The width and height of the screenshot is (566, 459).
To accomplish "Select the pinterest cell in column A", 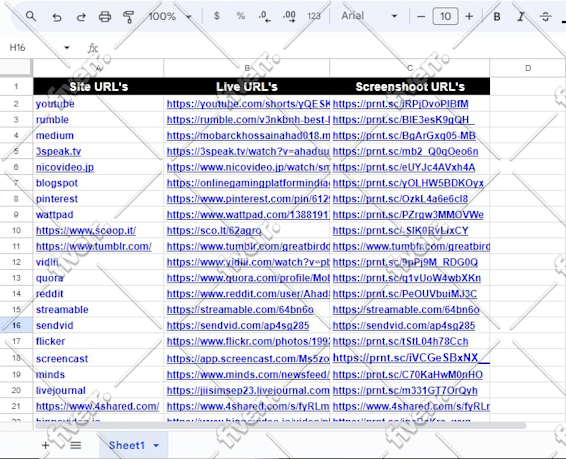I will point(98,199).
